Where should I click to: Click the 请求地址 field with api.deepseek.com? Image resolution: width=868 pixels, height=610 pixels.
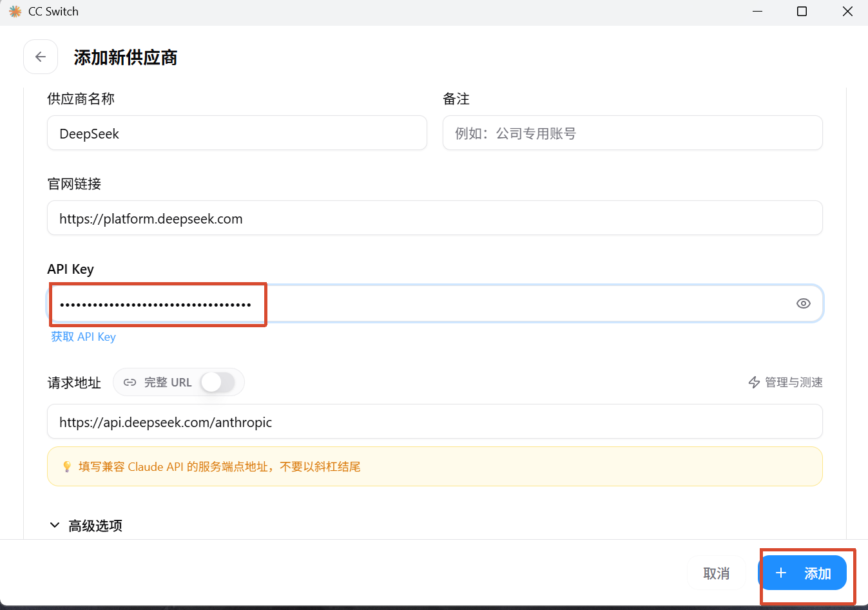[435, 422]
